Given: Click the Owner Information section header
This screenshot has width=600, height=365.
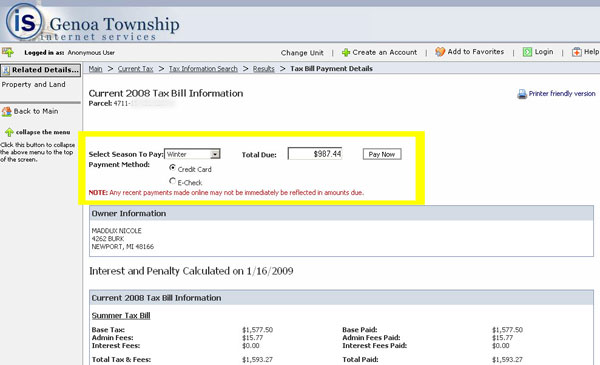Looking at the screenshot, I should coord(341,213).
